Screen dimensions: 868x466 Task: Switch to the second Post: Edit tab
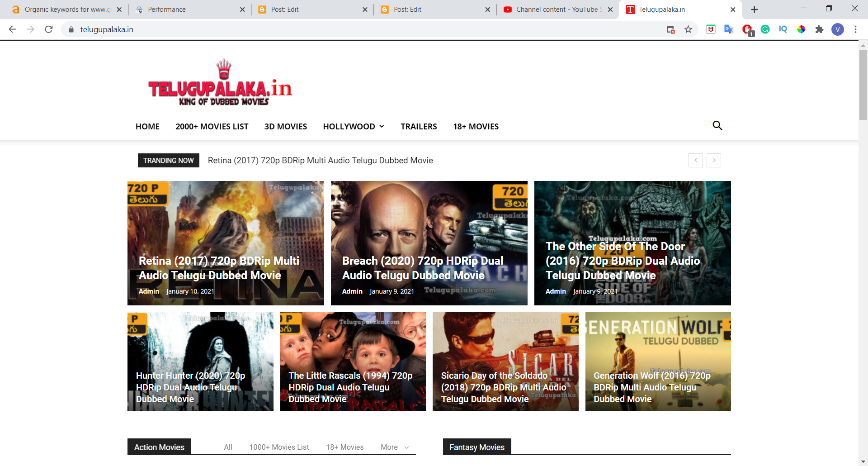[x=435, y=10]
